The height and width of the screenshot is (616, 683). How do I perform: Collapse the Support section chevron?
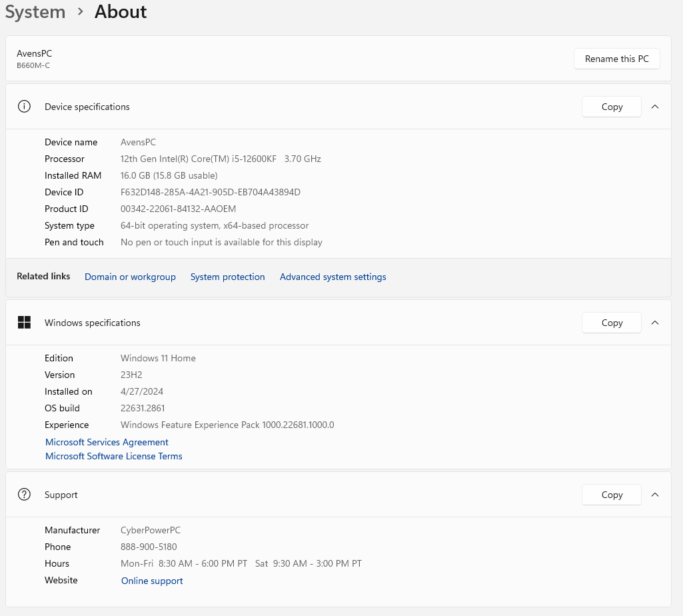655,495
